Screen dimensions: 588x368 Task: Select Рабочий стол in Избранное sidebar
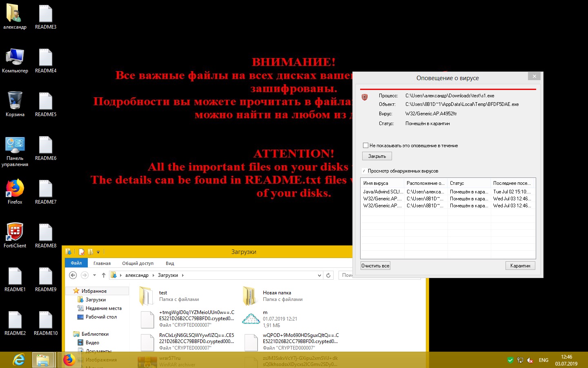point(101,317)
